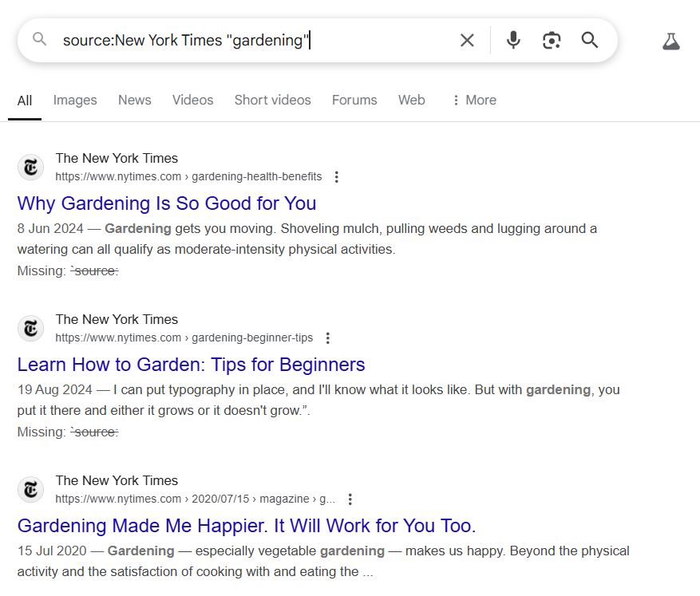This screenshot has width=700, height=596.
Task: Switch to the Forums tab
Action: 354,100
